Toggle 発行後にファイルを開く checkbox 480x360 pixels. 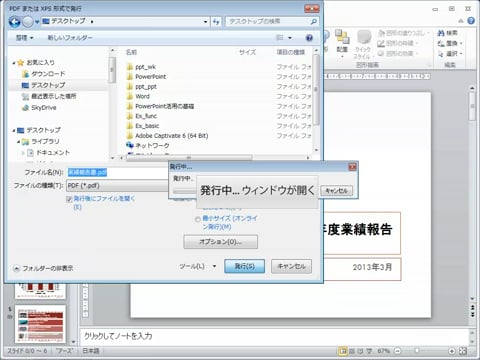pyautogui.click(x=69, y=199)
